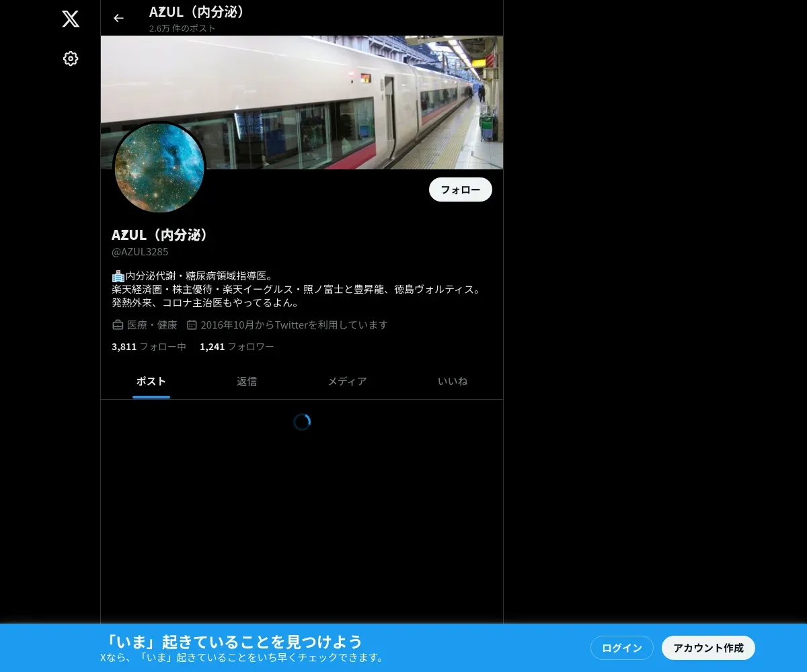Screen dimensions: 807x672
Task: Click the calendar icon beside join date
Action: pyautogui.click(x=192, y=325)
